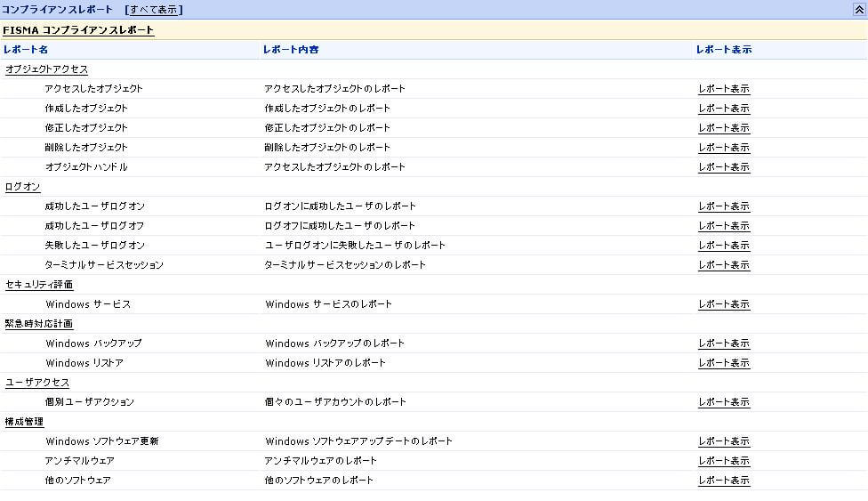Image resolution: width=868 pixels, height=501 pixels.
Task: Show report for アクセスしたオブジェクト row
Action: tap(724, 89)
